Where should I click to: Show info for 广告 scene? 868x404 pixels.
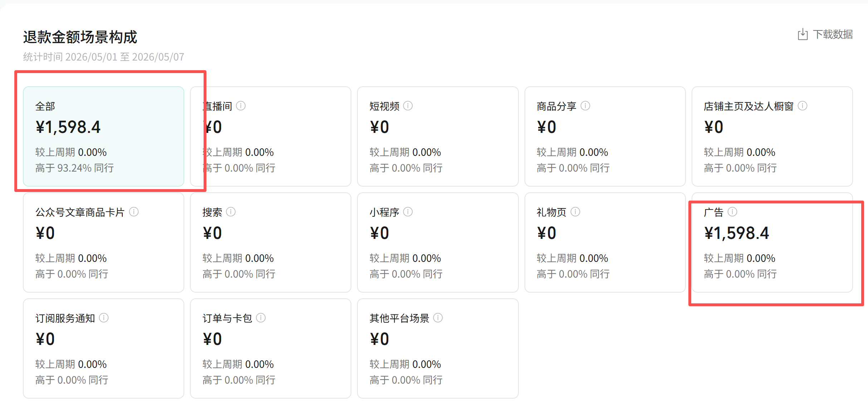[x=732, y=212]
